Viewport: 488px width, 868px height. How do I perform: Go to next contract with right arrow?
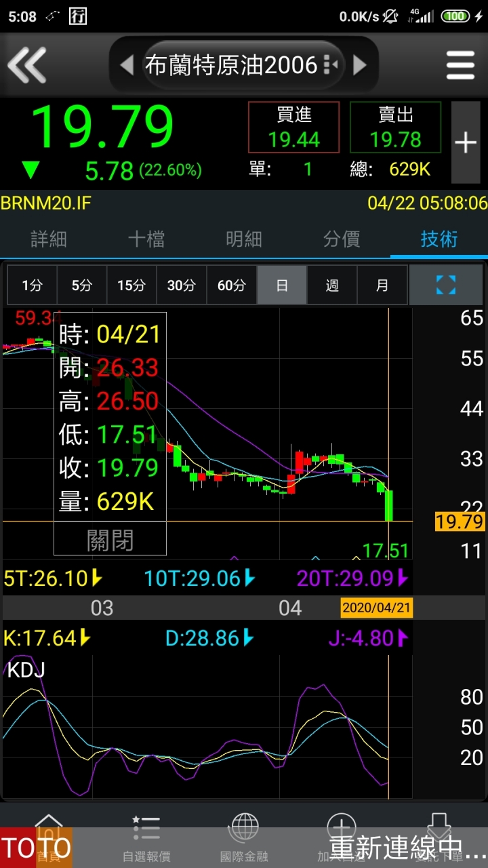[x=360, y=65]
